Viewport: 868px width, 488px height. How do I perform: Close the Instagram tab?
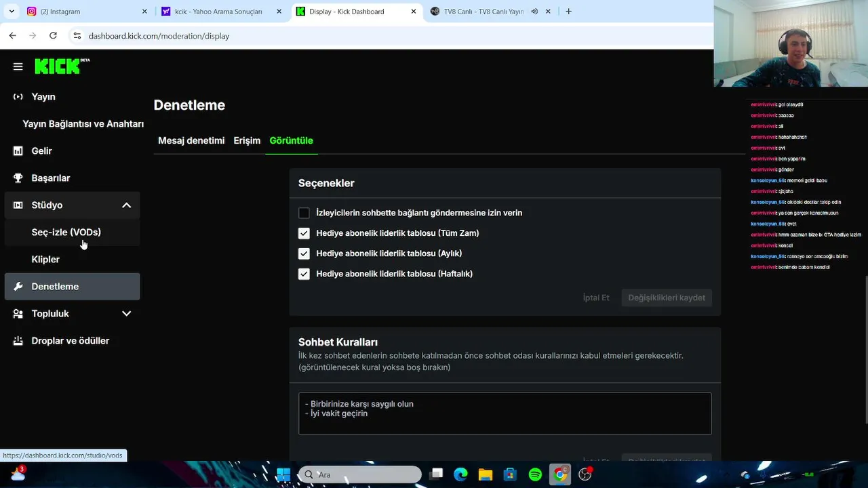click(x=144, y=12)
